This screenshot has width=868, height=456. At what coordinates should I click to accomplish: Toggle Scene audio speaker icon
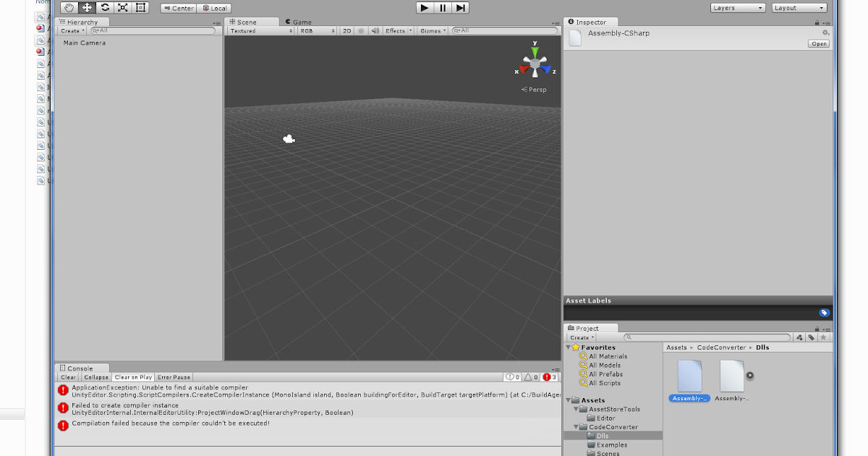[375, 30]
